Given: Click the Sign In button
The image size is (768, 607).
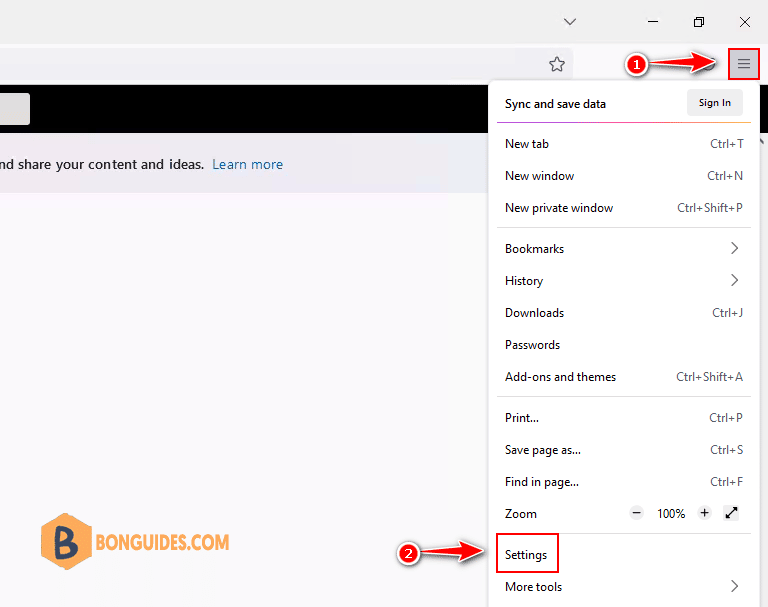Looking at the screenshot, I should pos(715,103).
